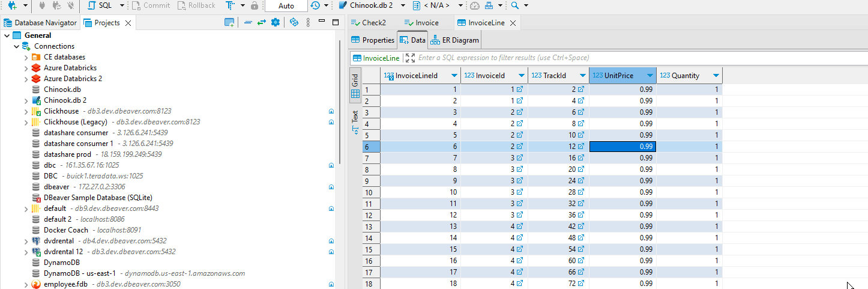868x289 pixels.
Task: Open the InvoiceId column filter arrow
Action: [520, 76]
